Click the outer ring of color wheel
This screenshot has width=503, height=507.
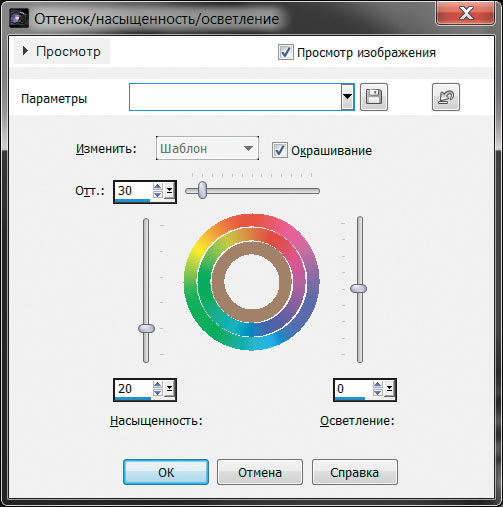point(252,221)
